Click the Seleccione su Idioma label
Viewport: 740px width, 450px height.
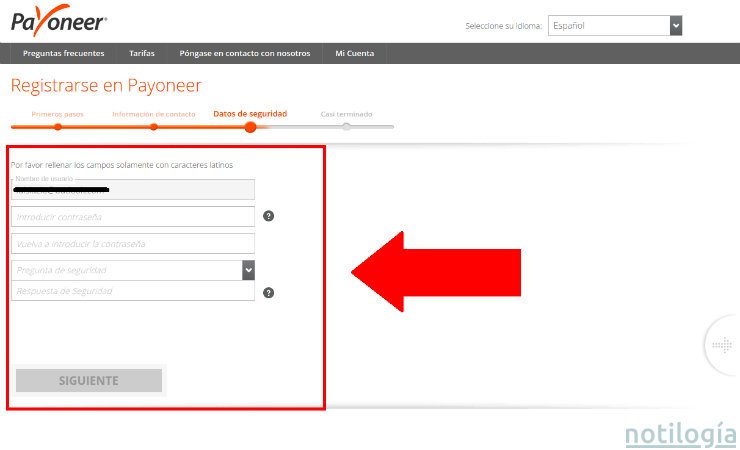[x=504, y=26]
